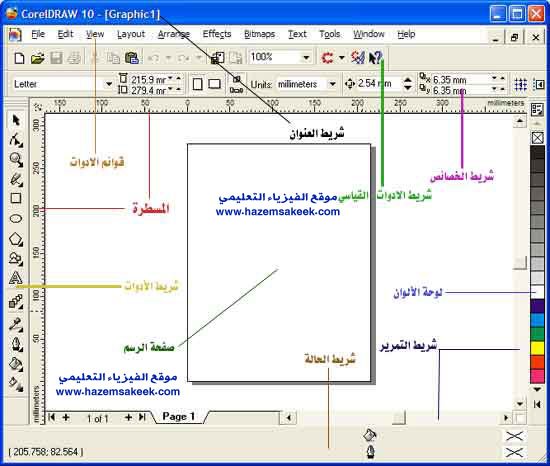This screenshot has width=550, height=466.
Task: Set portrait page orientation
Action: 198,84
